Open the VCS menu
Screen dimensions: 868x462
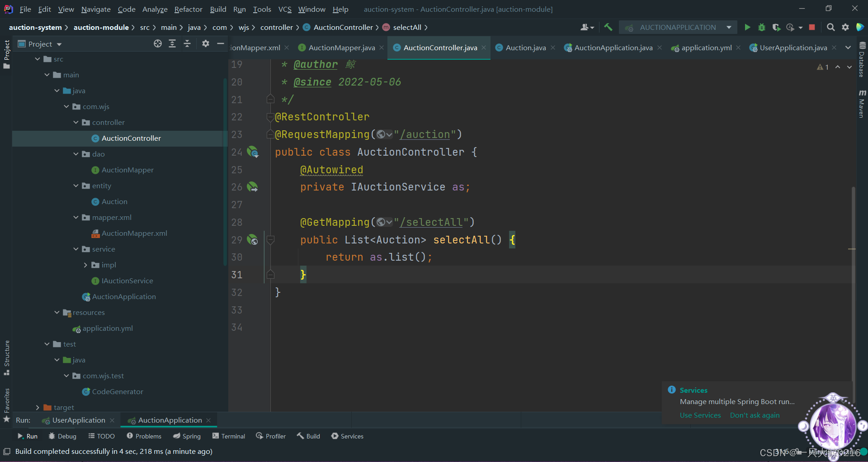point(285,9)
